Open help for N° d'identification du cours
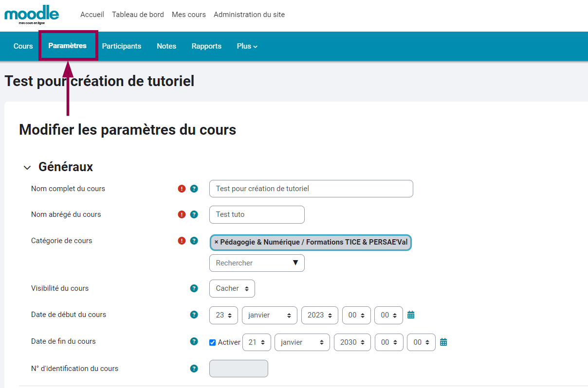588x388 pixels. tap(194, 369)
